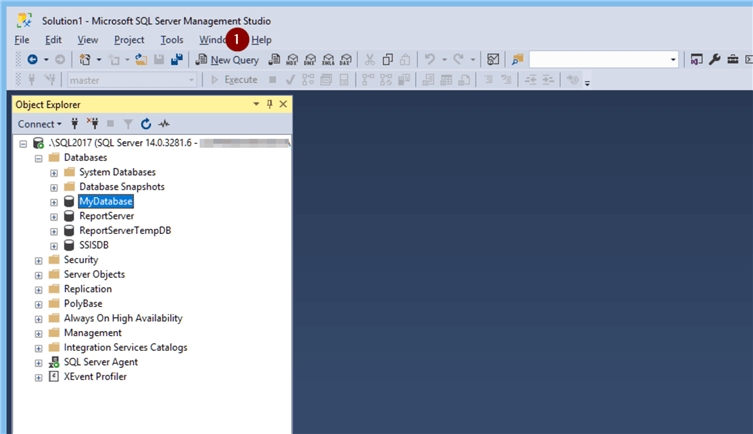Click the Database Engine Query icon
The image size is (753, 434).
pos(275,60)
